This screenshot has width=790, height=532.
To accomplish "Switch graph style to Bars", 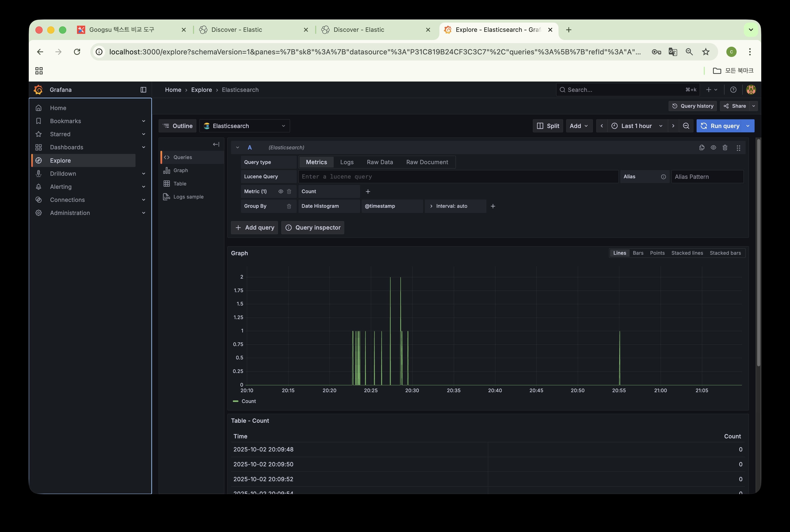I will (638, 253).
